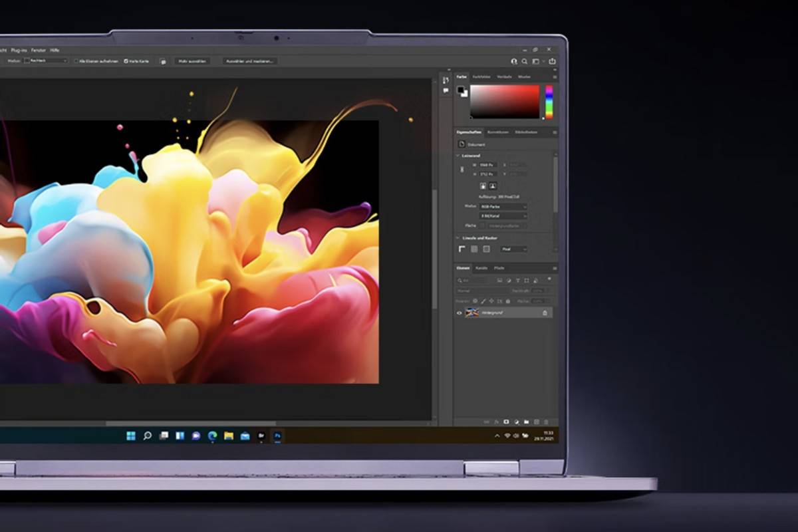Viewport: 798px width, 532px height.
Task: Open the Modus 'Rechteck' dropdown in options bar
Action: [x=46, y=61]
